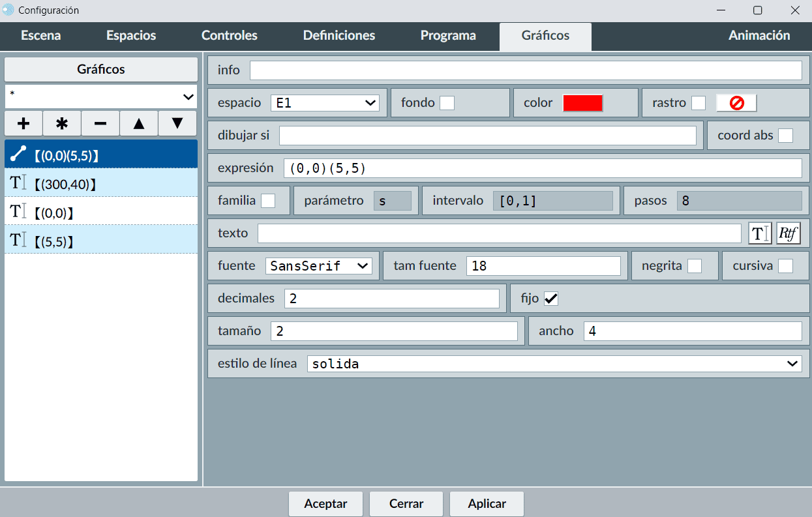Open the Rtf rich text editor
This screenshot has width=812, height=517.
click(x=788, y=233)
